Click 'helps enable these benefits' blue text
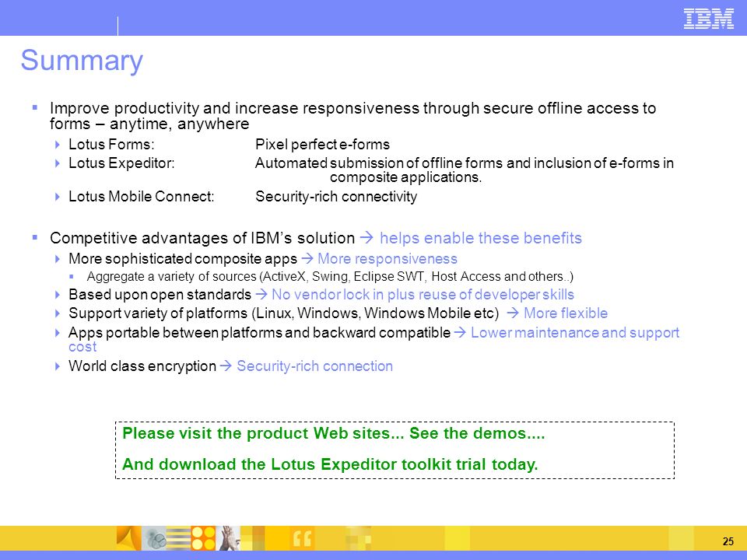 (481, 238)
